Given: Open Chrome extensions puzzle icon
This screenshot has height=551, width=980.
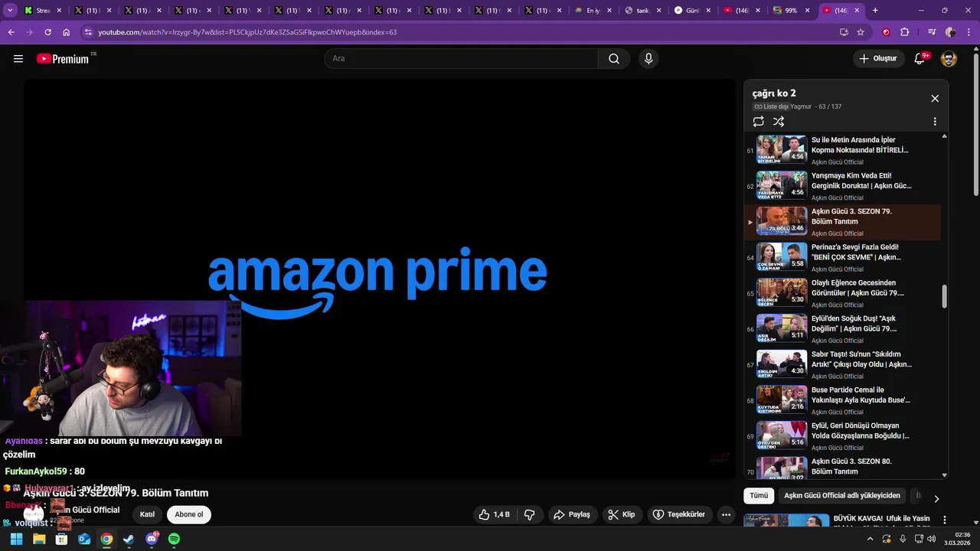Looking at the screenshot, I should 905,32.
